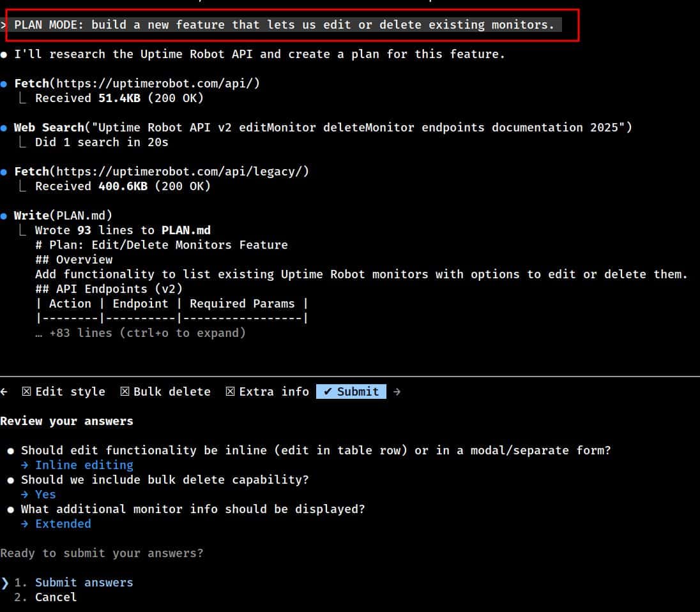Expand the Fetch api/legacy result entry
Image resolution: width=700 pixels, height=612 pixels.
point(123,186)
